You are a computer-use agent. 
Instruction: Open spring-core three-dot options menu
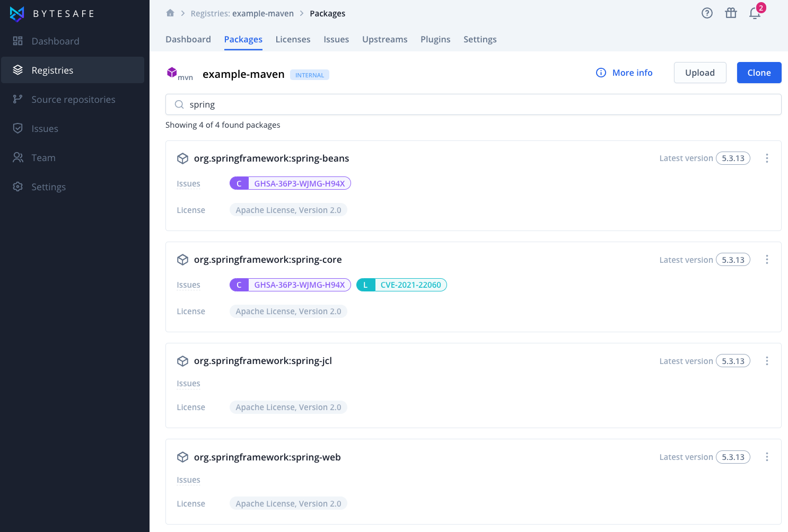tap(767, 260)
